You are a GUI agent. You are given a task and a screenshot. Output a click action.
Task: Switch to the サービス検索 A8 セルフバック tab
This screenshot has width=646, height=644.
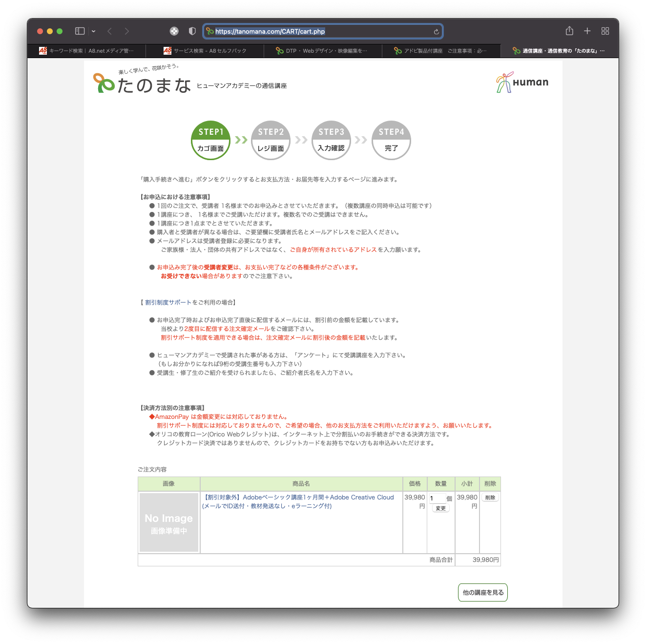coord(205,51)
